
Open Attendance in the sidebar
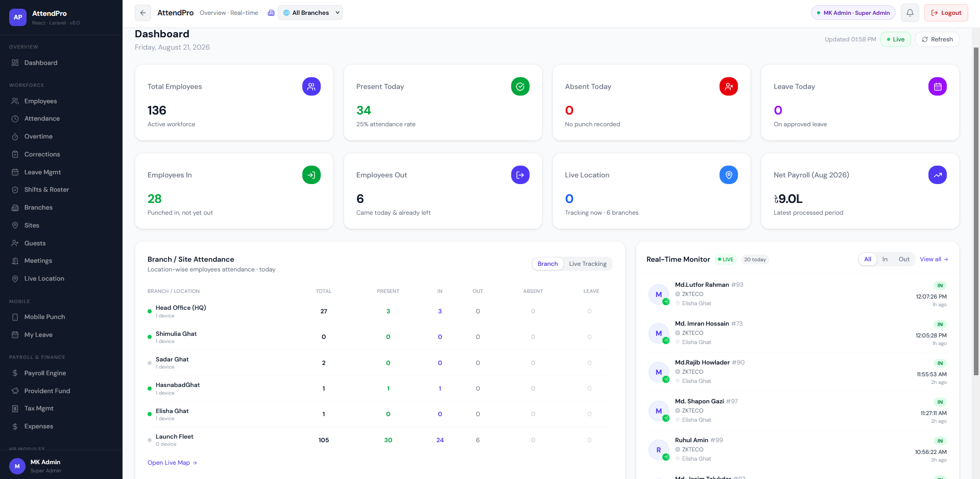click(x=61, y=119)
